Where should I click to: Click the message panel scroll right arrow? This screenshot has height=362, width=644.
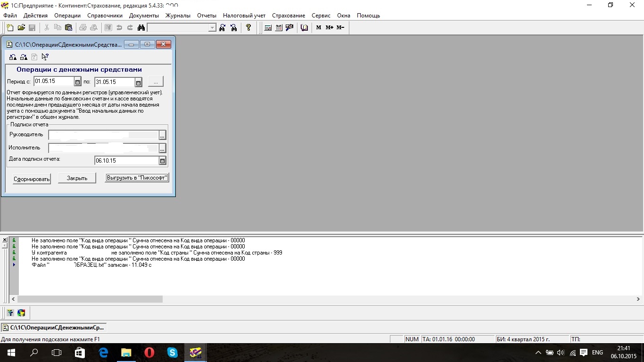pos(638,299)
